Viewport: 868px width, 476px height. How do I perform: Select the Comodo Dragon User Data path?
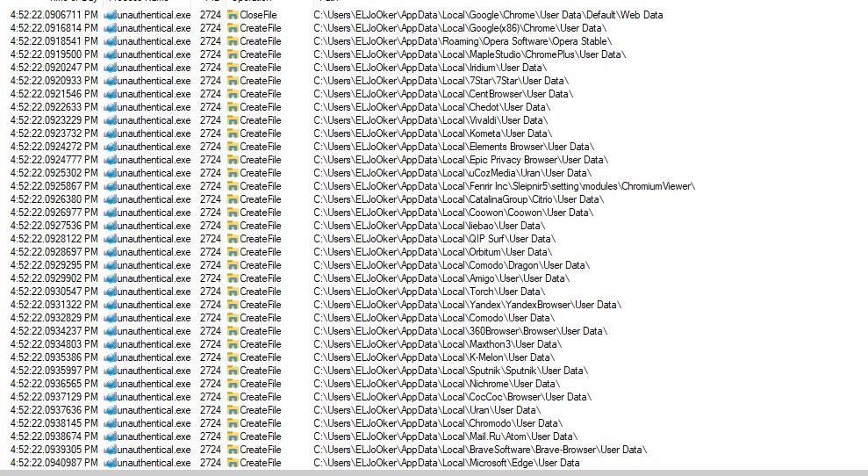[x=450, y=265]
